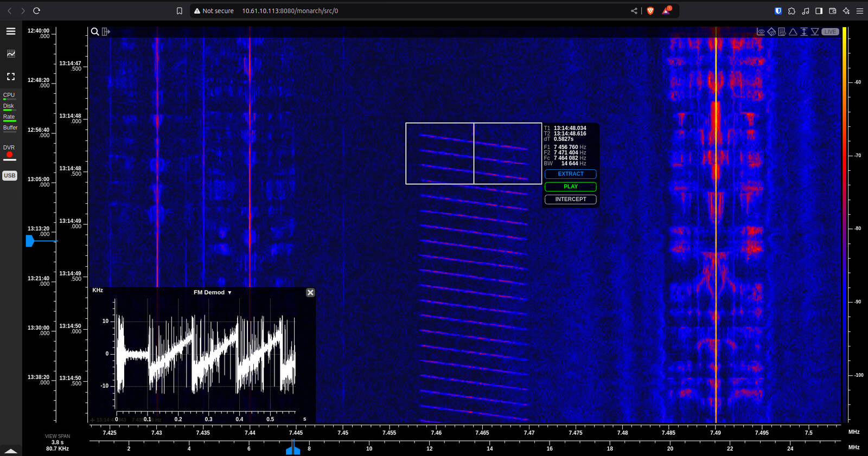This screenshot has height=456, width=868.
Task: Toggle the document list visibility eye icon
Action: point(782,32)
